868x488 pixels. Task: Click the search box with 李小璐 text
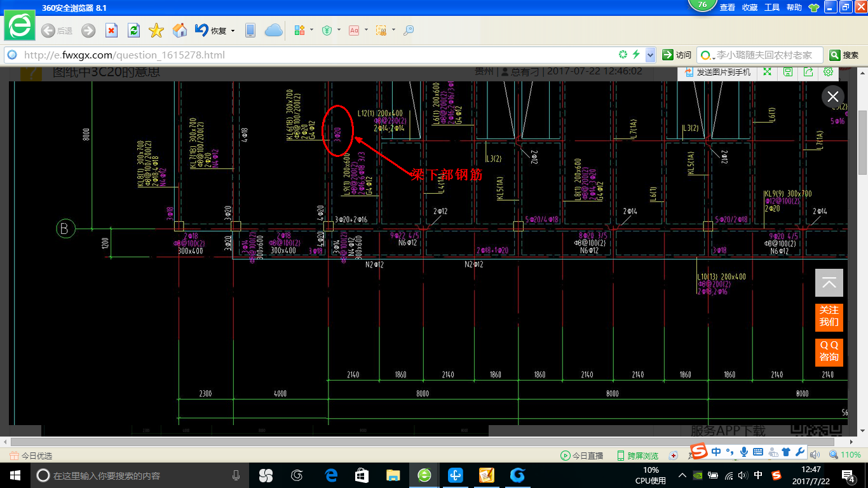[759, 55]
